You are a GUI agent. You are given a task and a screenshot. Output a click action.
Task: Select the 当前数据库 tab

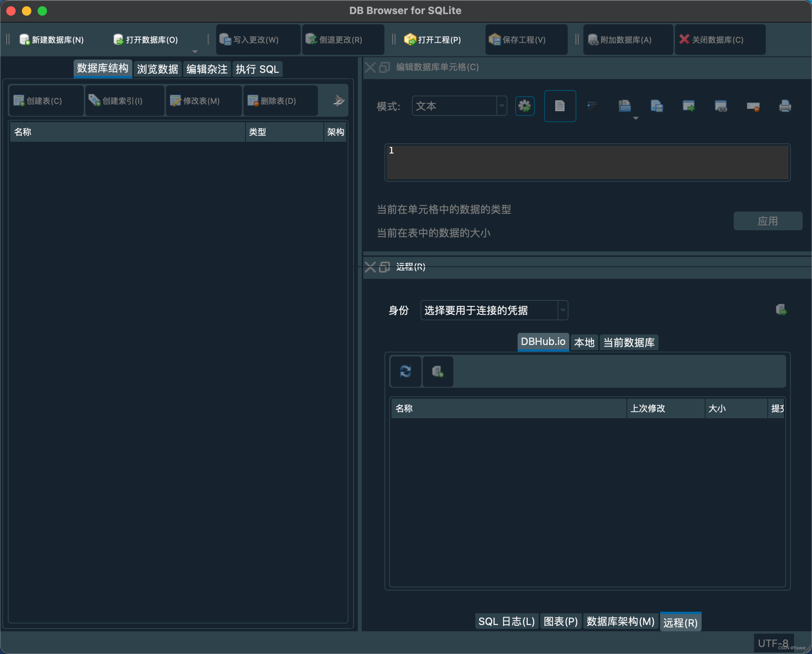pyautogui.click(x=629, y=342)
